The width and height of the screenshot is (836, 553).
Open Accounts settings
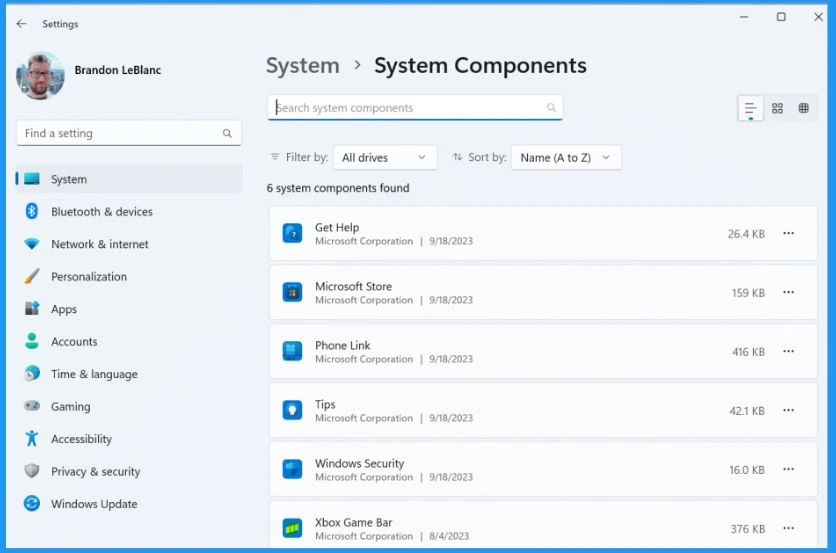[x=128, y=342]
